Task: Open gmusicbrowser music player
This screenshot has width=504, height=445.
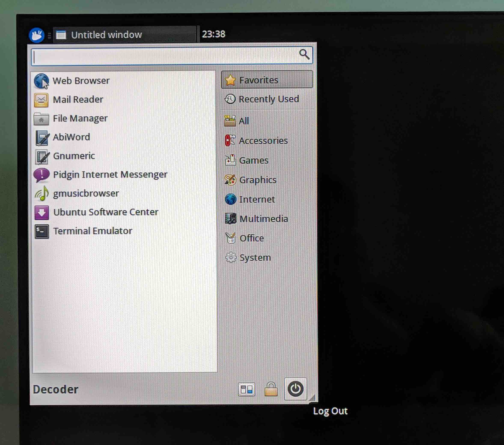Action: (x=86, y=193)
